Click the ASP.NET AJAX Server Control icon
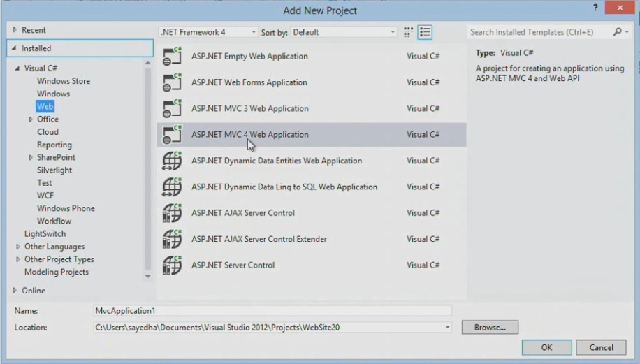 (172, 213)
